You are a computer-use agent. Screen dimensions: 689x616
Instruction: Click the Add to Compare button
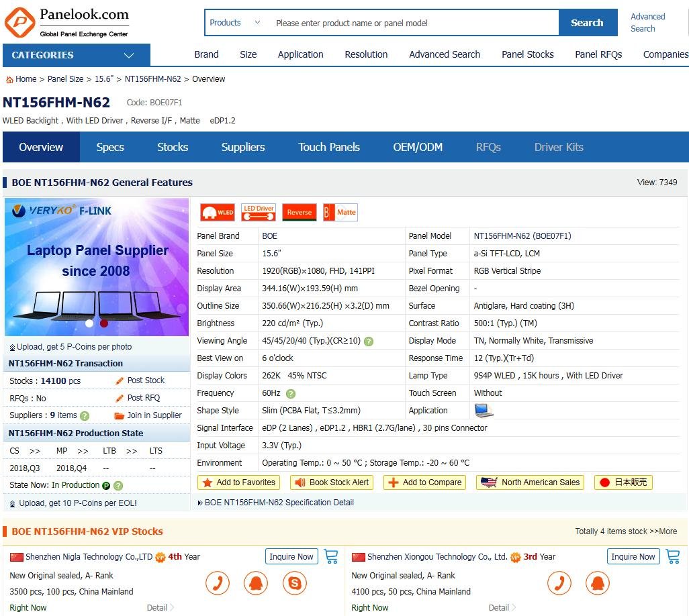[x=425, y=482]
